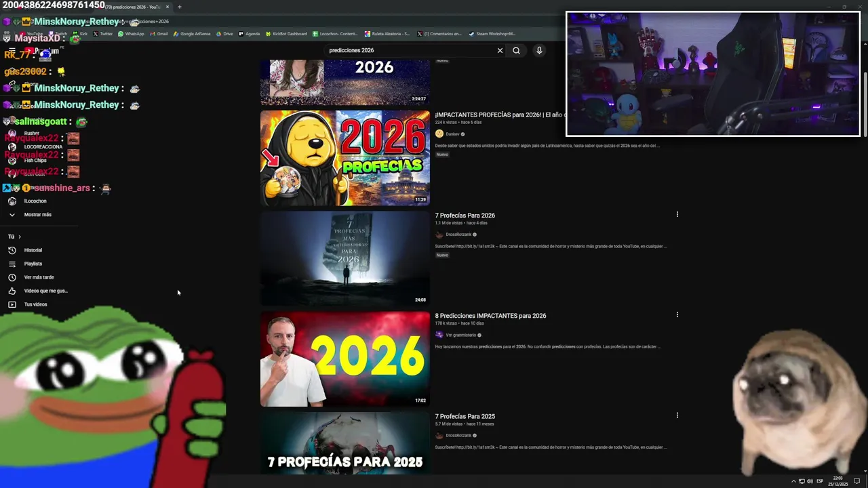Viewport: 868px width, 488px height.
Task: Open the KickBot Dashboard bookmark
Action: 286,33
